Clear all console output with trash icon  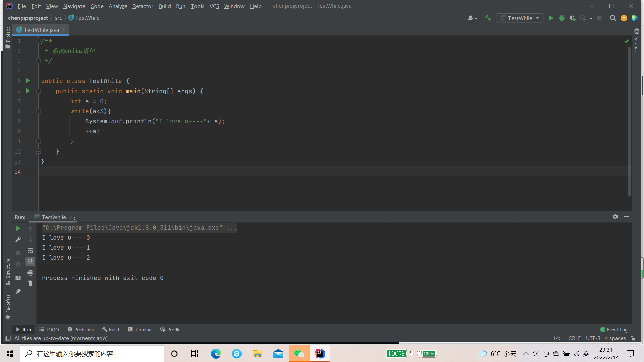tap(30, 283)
